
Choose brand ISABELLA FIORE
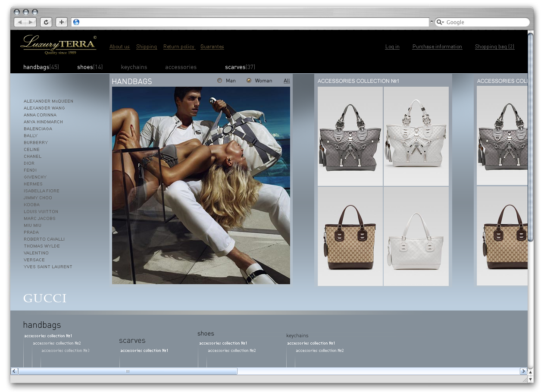[41, 191]
